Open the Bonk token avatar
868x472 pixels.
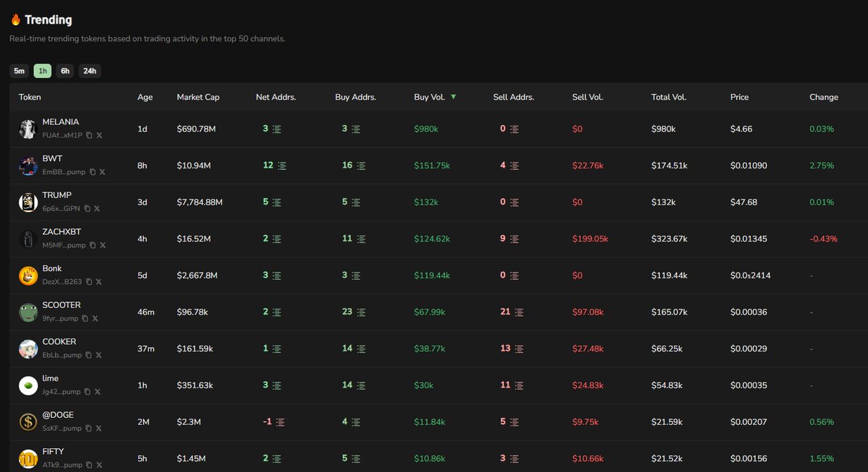28,275
